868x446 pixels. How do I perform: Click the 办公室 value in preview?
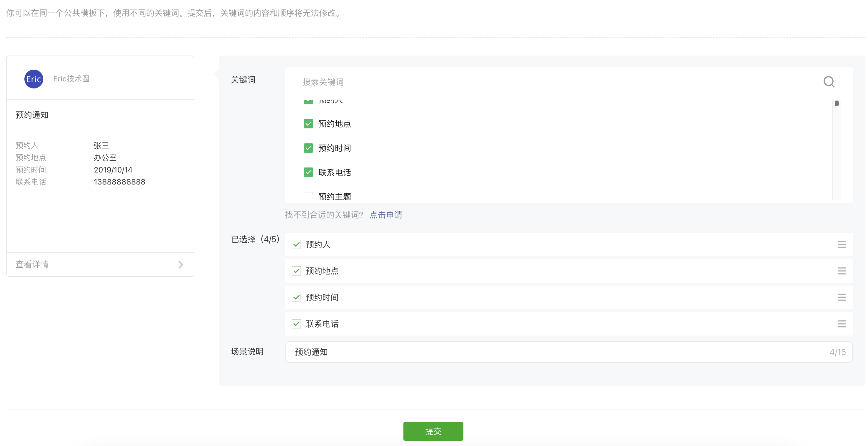tap(105, 157)
